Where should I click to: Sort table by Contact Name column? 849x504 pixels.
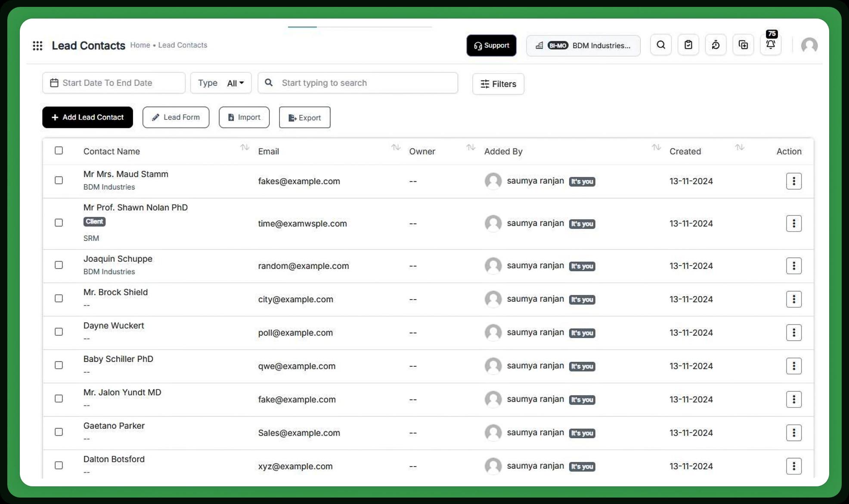point(245,148)
